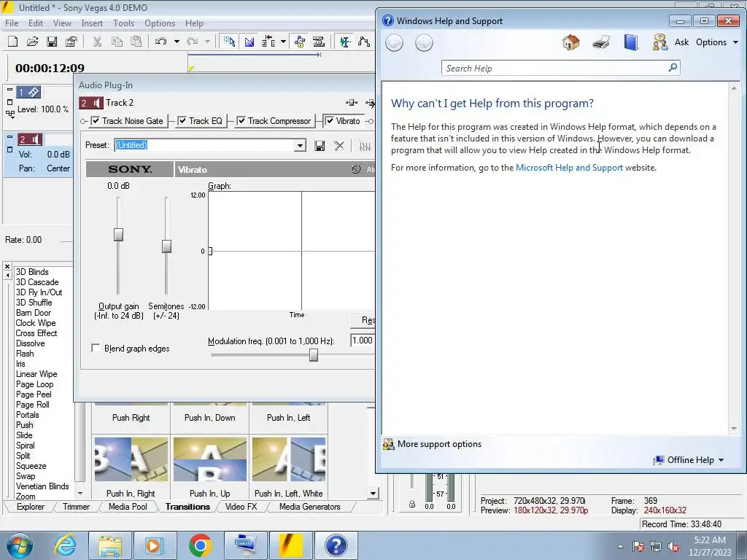The image size is (747, 560).
Task: Uncheck the Track EQ plug-in
Action: click(x=182, y=121)
